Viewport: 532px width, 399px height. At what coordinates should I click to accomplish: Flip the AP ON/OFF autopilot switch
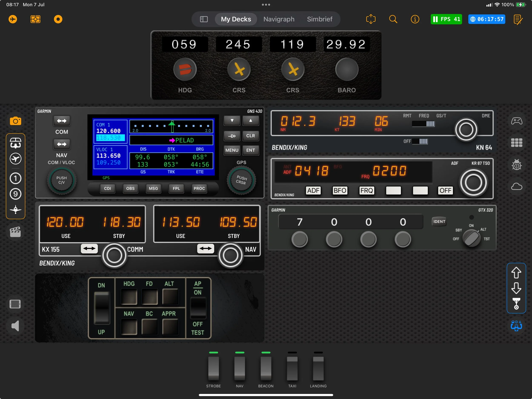coord(198,309)
